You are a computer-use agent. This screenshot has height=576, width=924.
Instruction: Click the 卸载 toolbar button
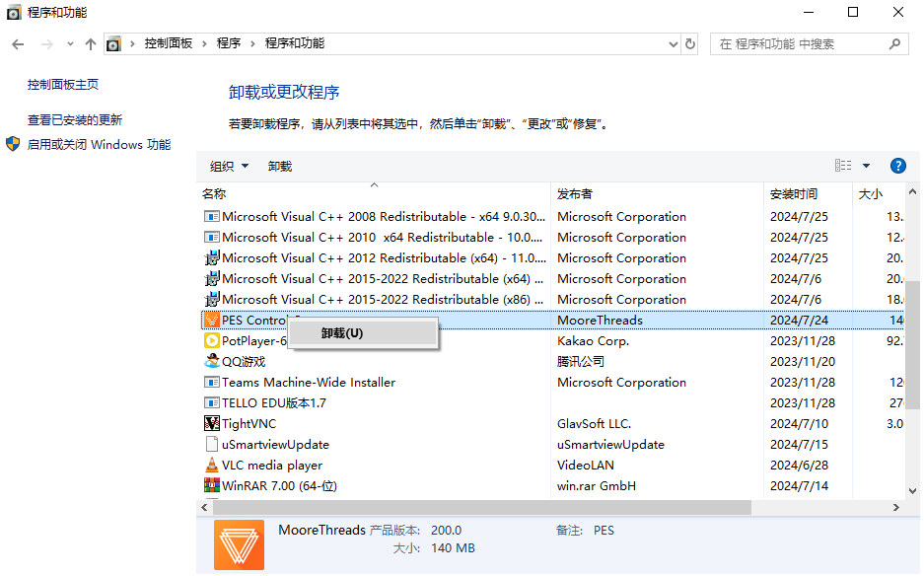280,167
